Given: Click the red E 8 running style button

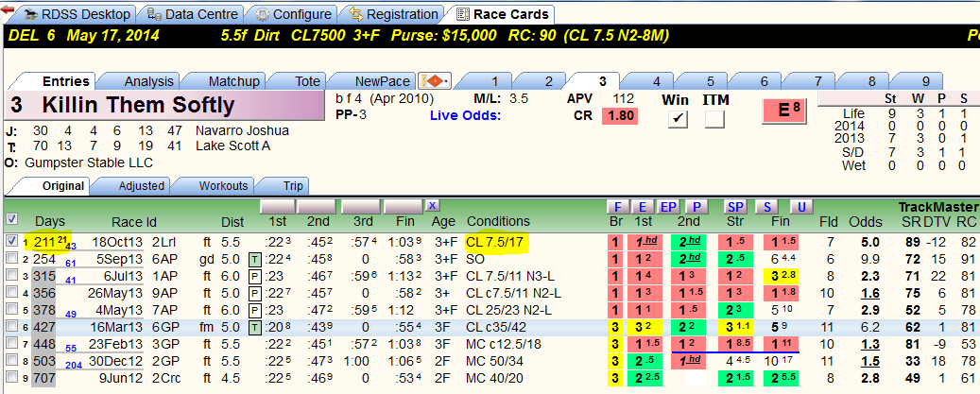Looking at the screenshot, I should (784, 111).
